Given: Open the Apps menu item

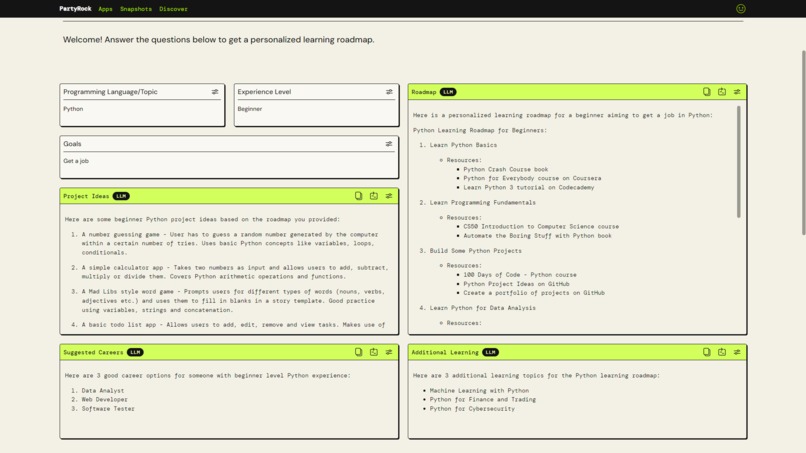Looking at the screenshot, I should click(105, 9).
